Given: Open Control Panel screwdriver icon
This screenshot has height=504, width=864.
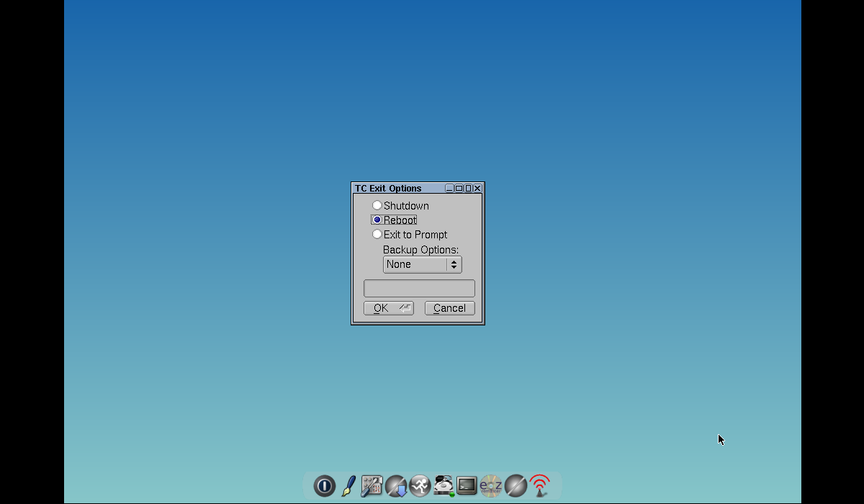Looking at the screenshot, I should pos(372,486).
